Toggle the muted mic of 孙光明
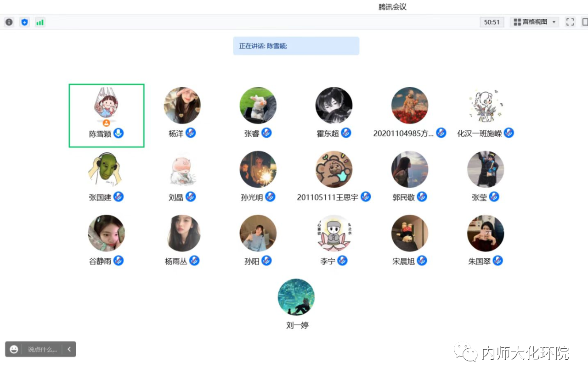 point(270,197)
